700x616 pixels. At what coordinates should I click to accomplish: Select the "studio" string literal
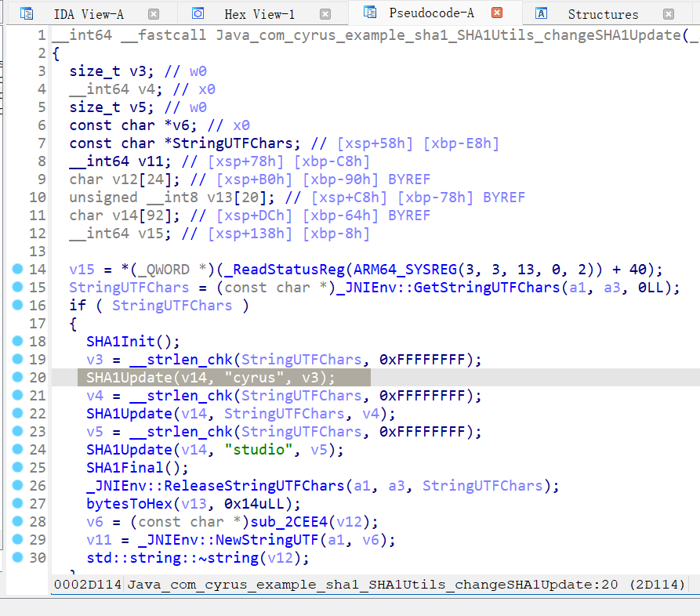coord(259,450)
